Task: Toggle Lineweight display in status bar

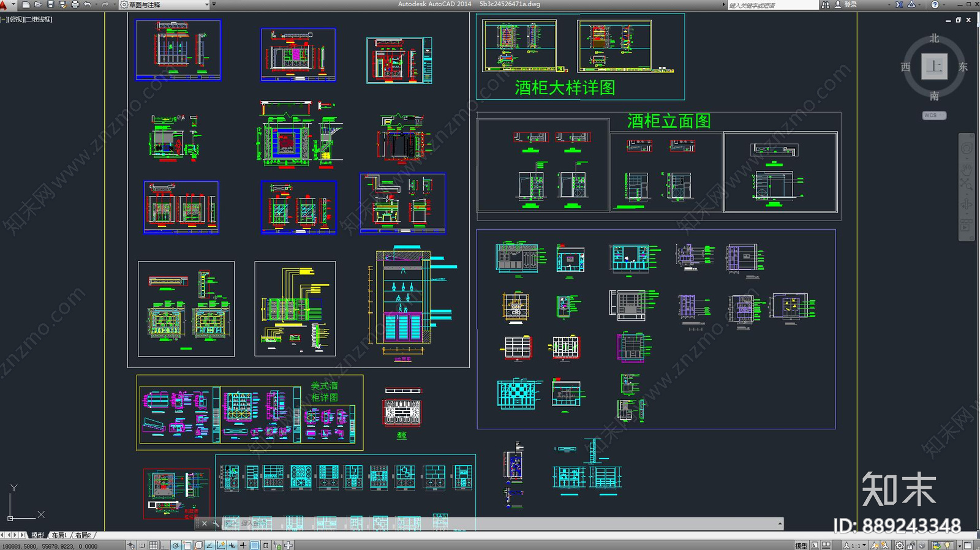Action: 243,545
